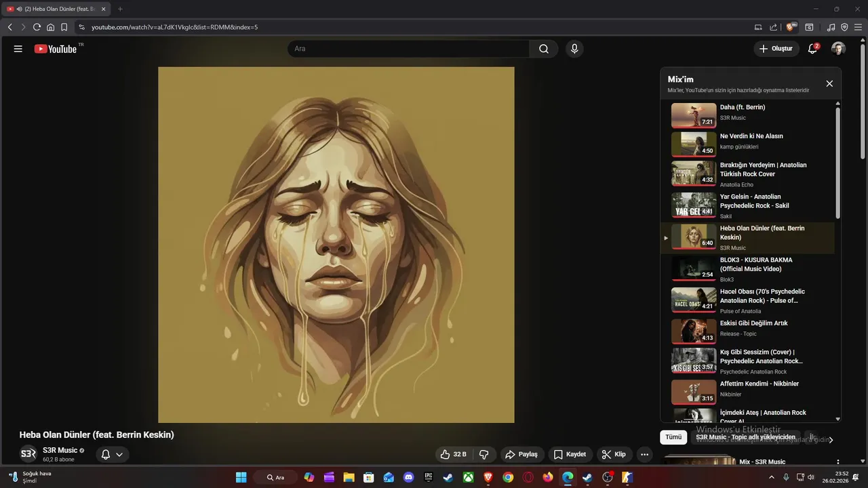Screen dimensions: 868x488
Task: Open Discord from the taskbar
Action: [408, 477]
